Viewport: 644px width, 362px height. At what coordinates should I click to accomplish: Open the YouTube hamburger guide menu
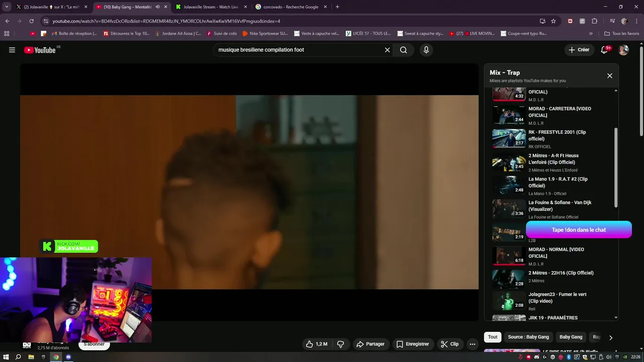tap(12, 50)
